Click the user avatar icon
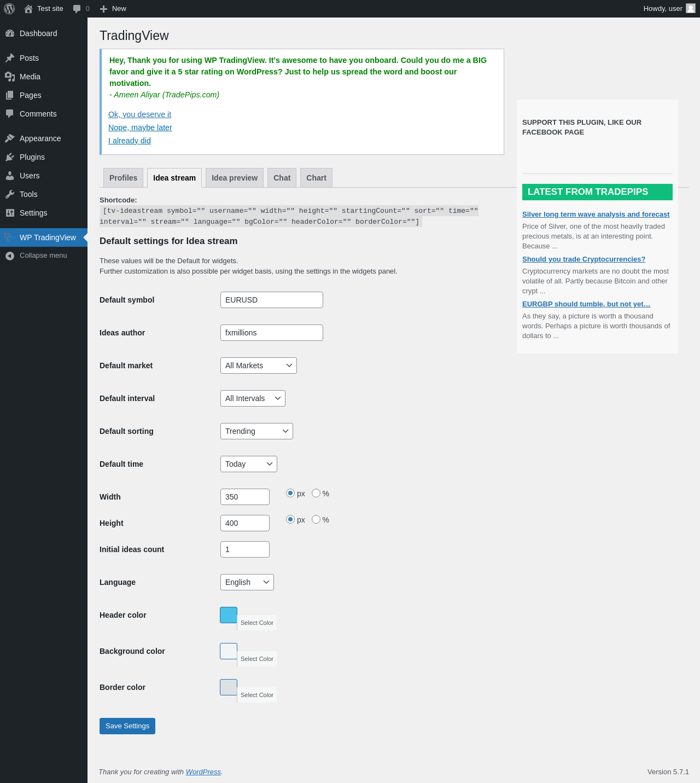700x783 pixels. (691, 8)
